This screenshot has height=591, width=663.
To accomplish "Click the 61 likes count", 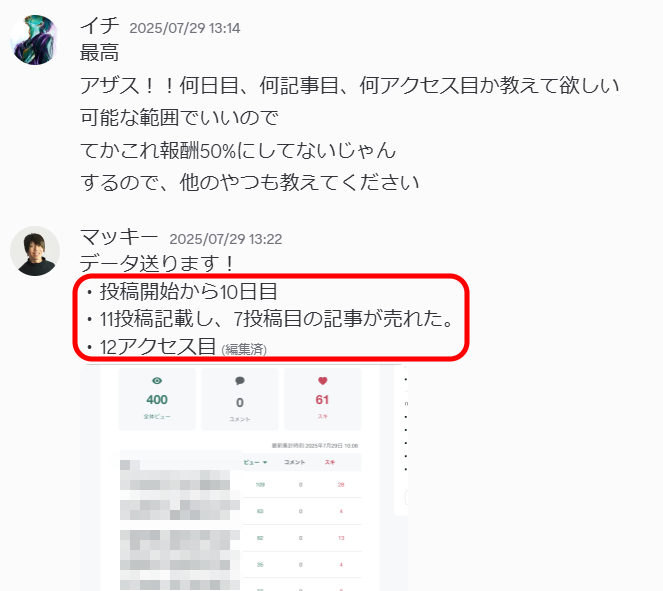I will [322, 399].
